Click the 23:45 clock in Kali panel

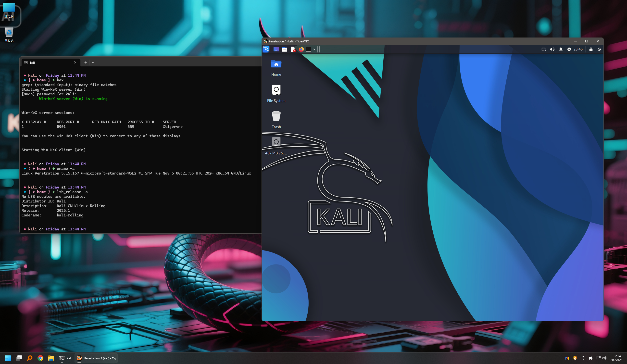[x=578, y=49]
